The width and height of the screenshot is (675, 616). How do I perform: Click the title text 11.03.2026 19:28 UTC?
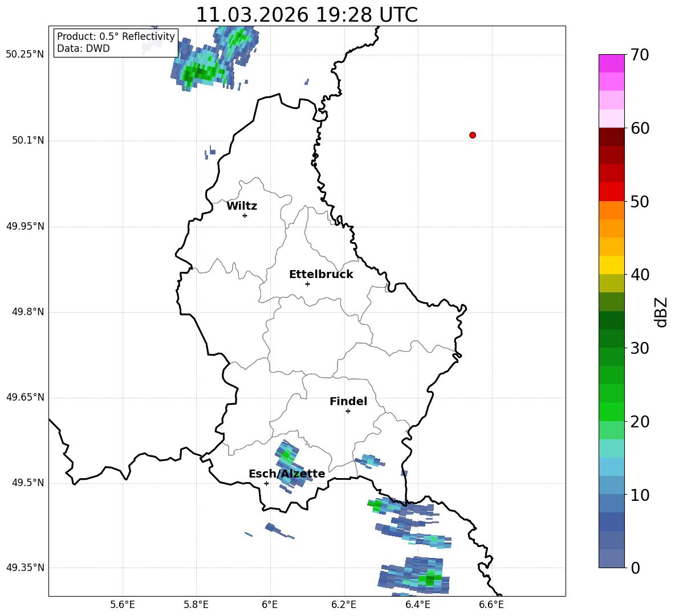tap(307, 15)
